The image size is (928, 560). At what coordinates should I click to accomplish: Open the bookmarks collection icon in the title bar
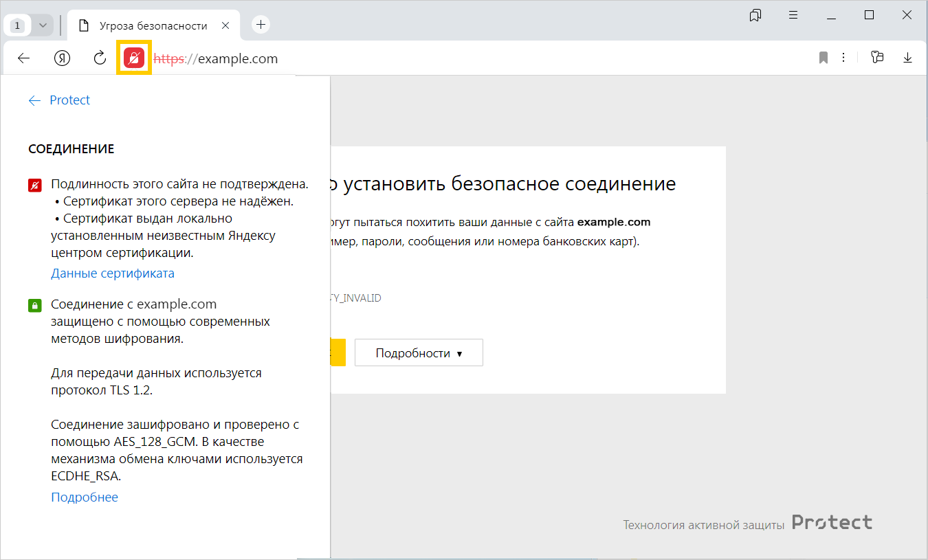coord(755,15)
